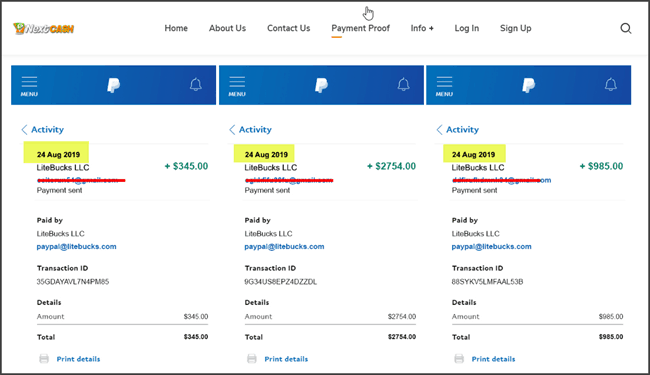Click the bold Total $985.00 value
Viewport: 650px width, 375px height.
click(x=611, y=337)
